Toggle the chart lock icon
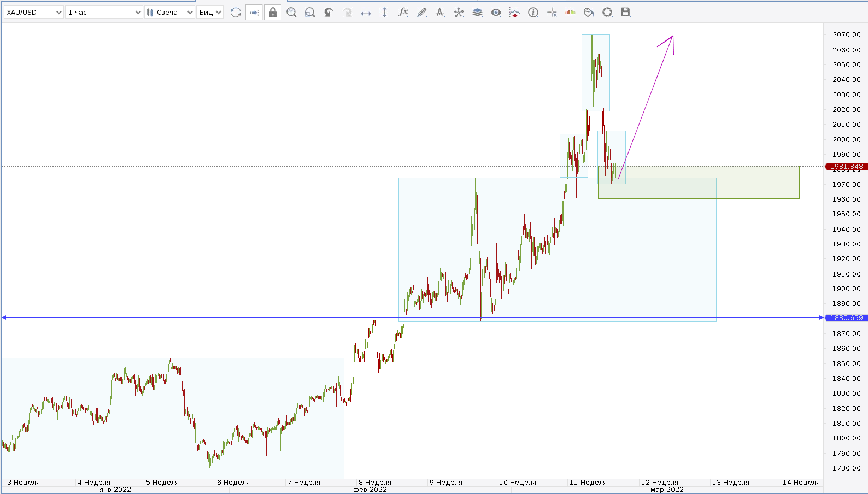 273,12
